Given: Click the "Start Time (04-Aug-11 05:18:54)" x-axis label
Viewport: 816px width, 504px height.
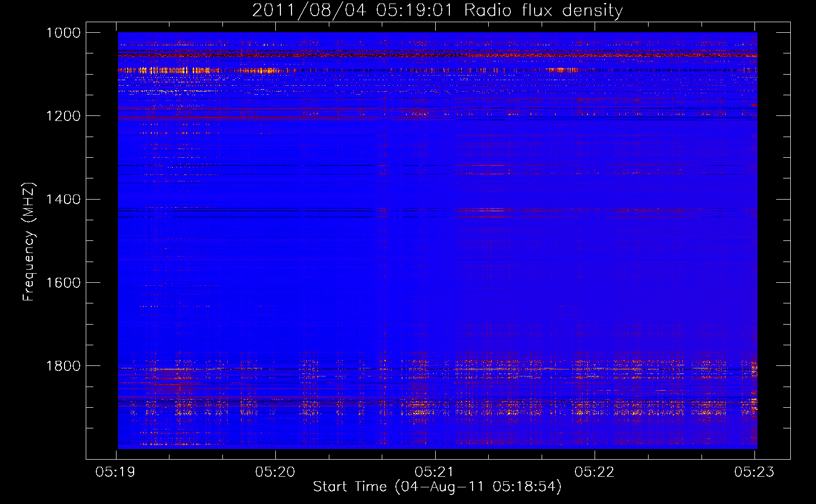Looking at the screenshot, I should pyautogui.click(x=437, y=487).
